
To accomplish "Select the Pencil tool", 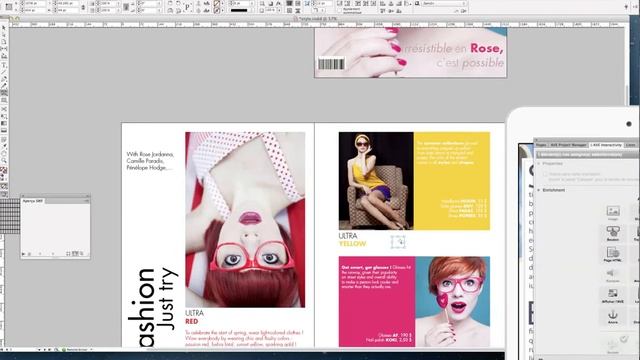I will [4, 86].
